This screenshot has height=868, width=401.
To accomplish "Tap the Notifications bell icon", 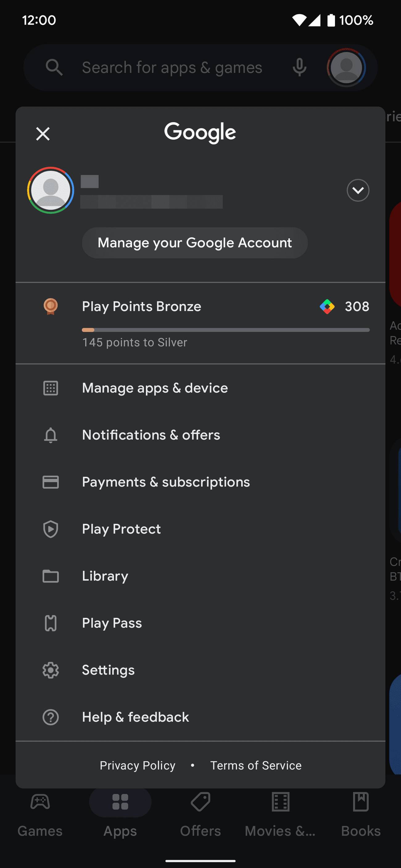I will (x=51, y=435).
